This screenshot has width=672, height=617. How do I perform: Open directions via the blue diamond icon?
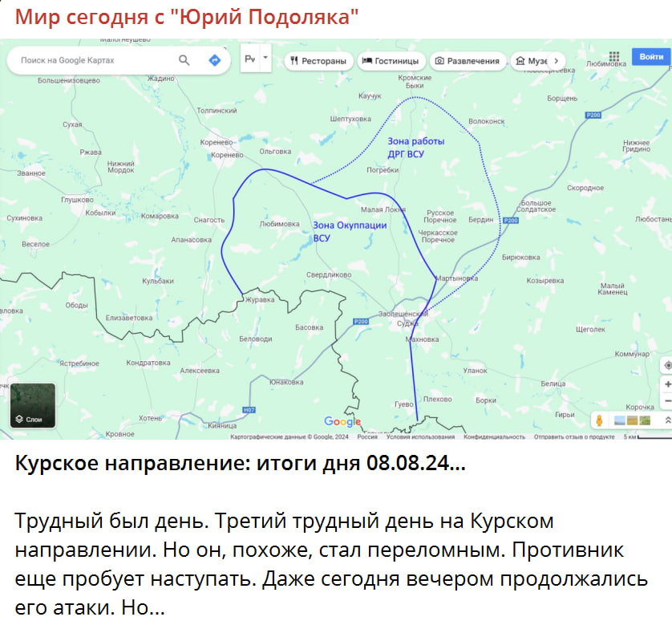(x=214, y=60)
